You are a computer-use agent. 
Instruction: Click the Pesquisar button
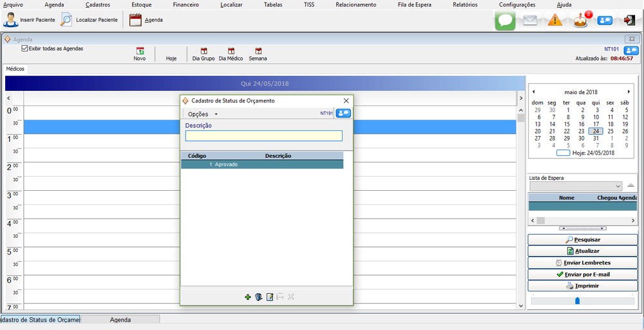tap(582, 240)
